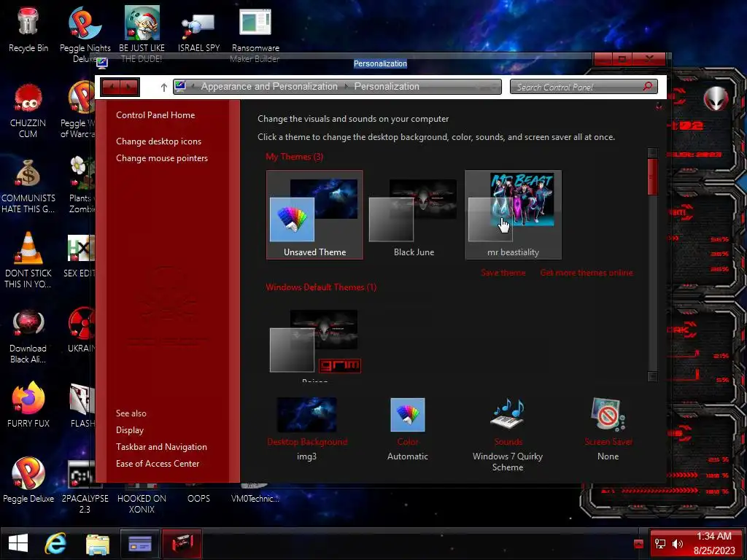Select the Unsaved Theme thumbnail
This screenshot has height=560, width=747.
click(x=314, y=214)
